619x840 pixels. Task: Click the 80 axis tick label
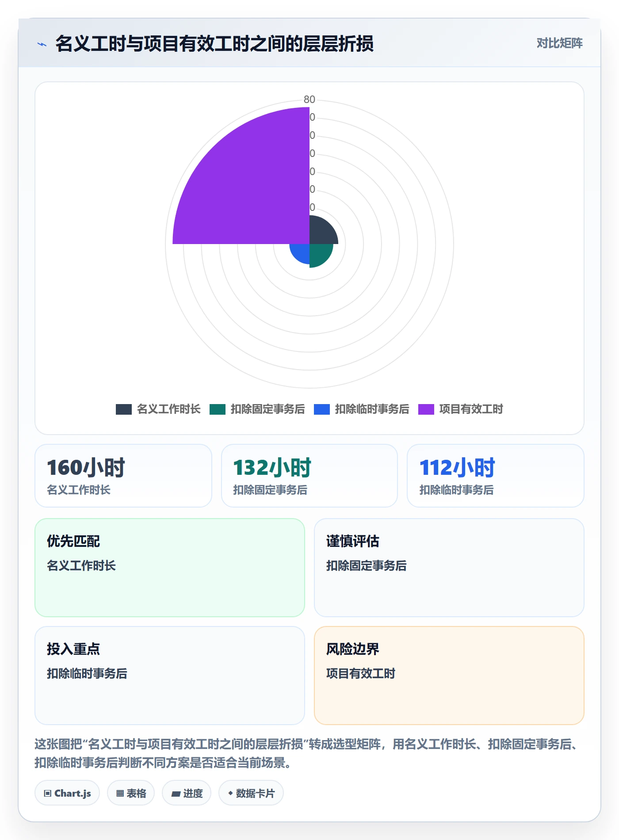coord(309,99)
